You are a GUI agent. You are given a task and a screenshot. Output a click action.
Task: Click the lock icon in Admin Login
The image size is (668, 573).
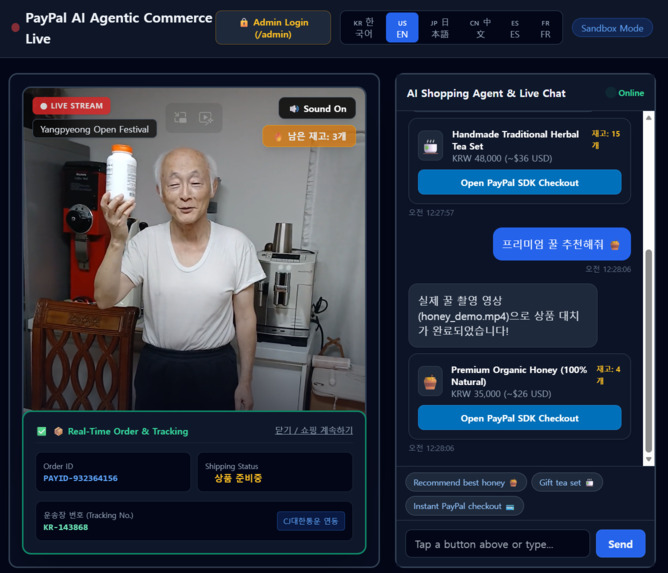point(244,23)
